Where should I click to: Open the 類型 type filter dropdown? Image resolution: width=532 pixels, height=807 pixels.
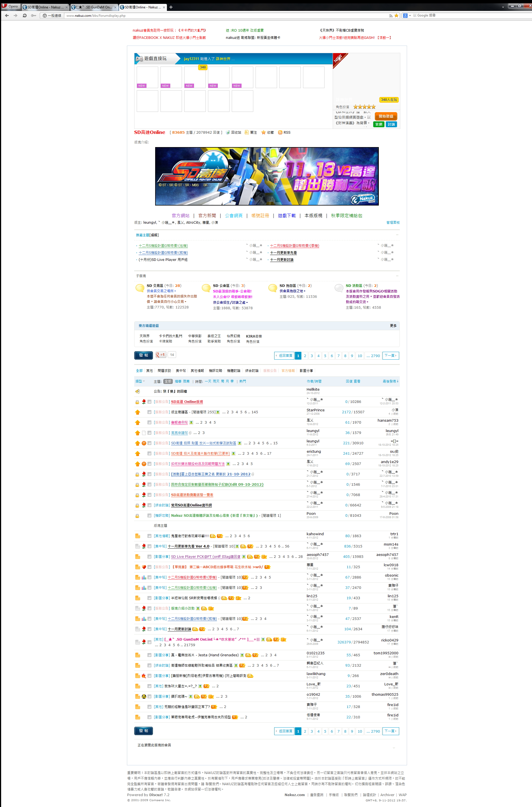click(x=140, y=381)
